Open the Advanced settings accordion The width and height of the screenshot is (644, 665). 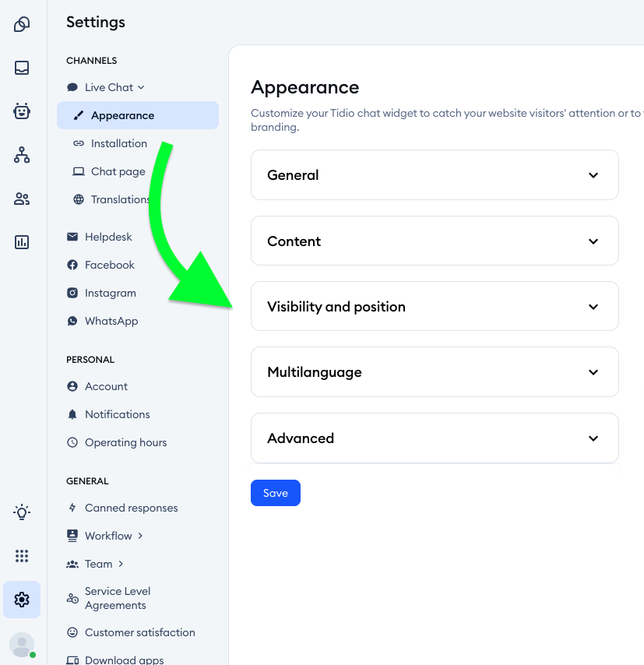click(435, 438)
